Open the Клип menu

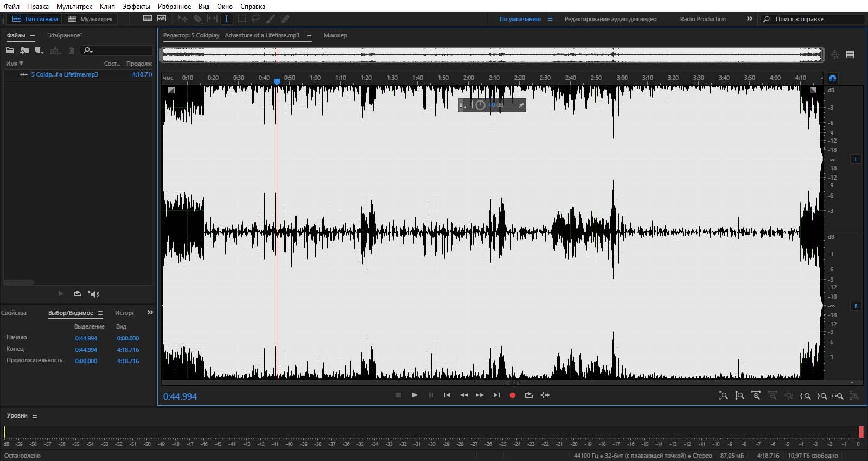pyautogui.click(x=107, y=7)
